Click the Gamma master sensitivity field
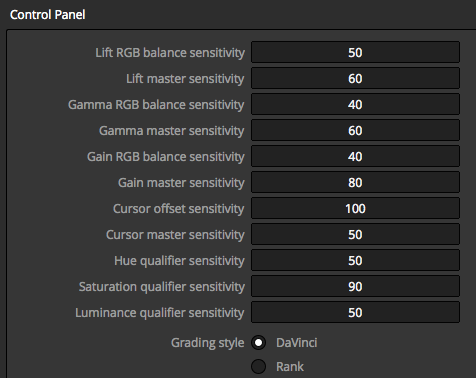This screenshot has width=476, height=378. [355, 130]
